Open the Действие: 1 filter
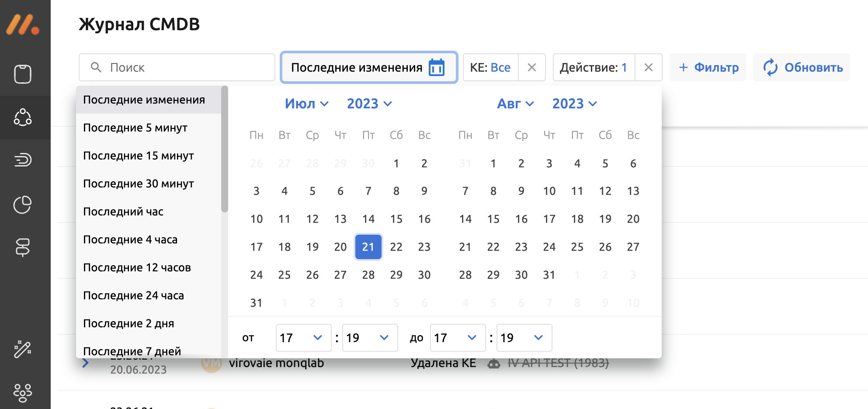 tap(594, 67)
